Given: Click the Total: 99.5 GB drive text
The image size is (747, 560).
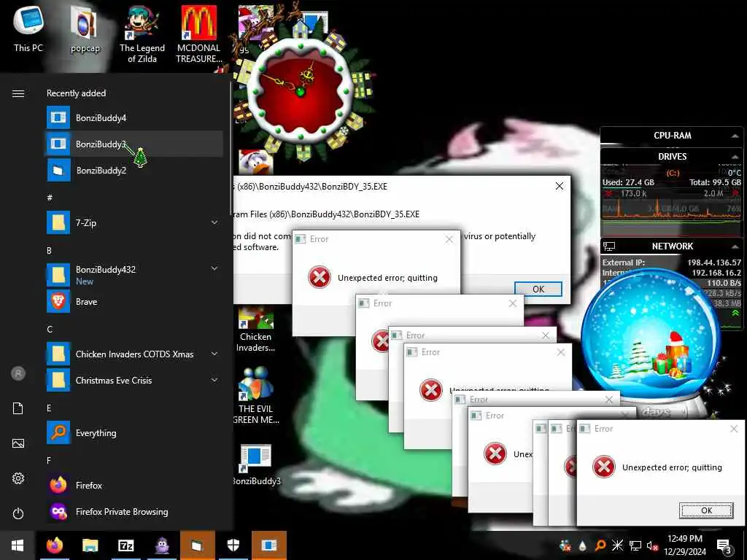Looking at the screenshot, I should (x=715, y=182).
